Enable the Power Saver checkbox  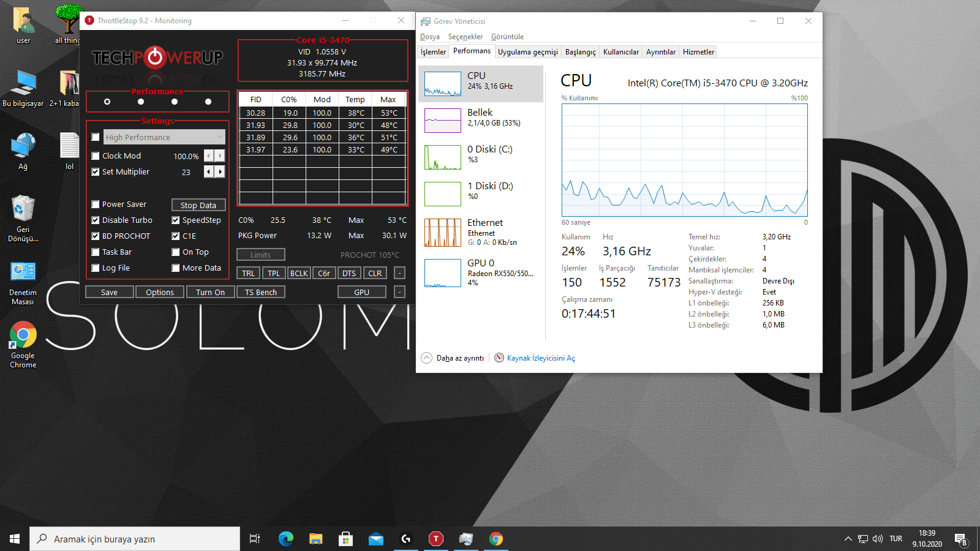click(x=96, y=204)
